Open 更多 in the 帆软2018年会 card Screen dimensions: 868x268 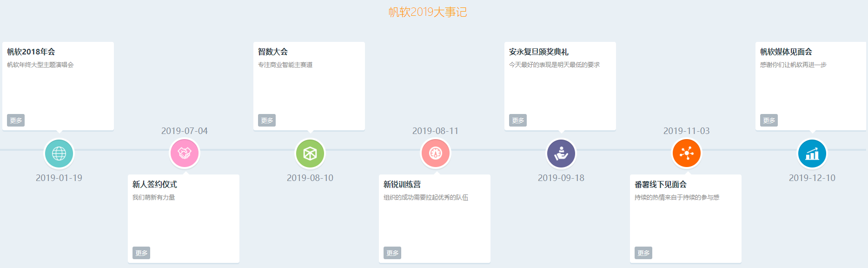(x=16, y=121)
